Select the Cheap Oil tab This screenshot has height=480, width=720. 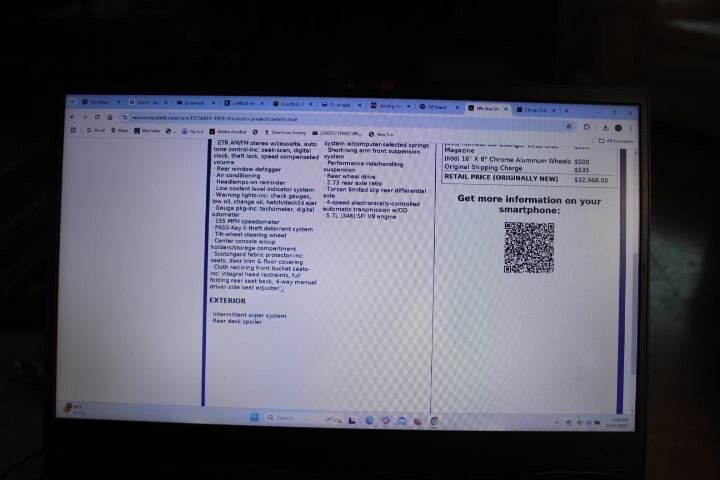pos(535,108)
